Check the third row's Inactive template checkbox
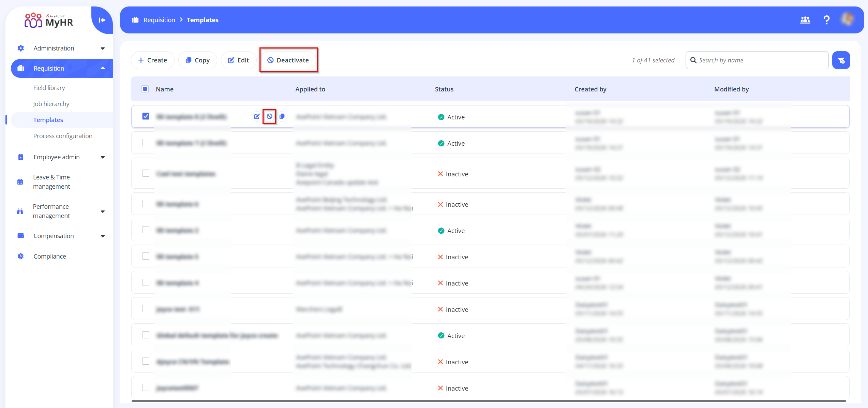This screenshot has height=408, width=868. point(146,173)
